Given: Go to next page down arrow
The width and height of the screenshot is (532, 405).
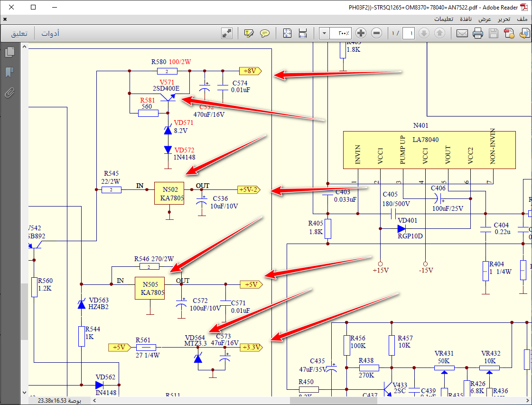Looking at the screenshot, I should [424, 33].
